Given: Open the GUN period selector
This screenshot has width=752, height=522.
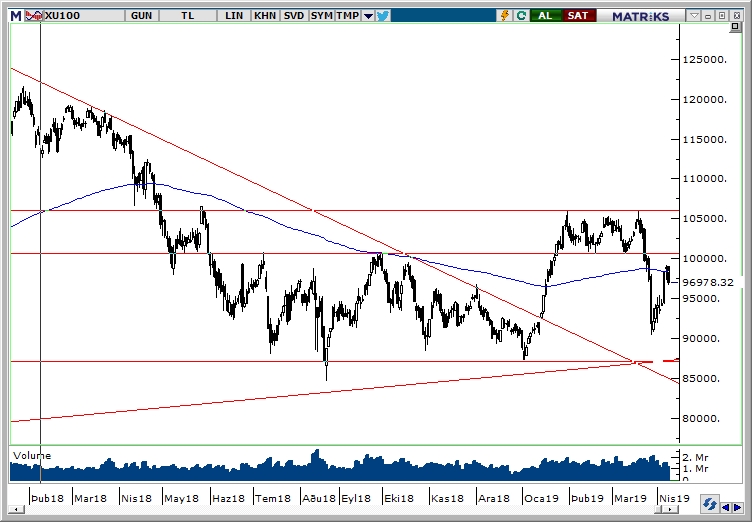Looking at the screenshot, I should coord(141,15).
